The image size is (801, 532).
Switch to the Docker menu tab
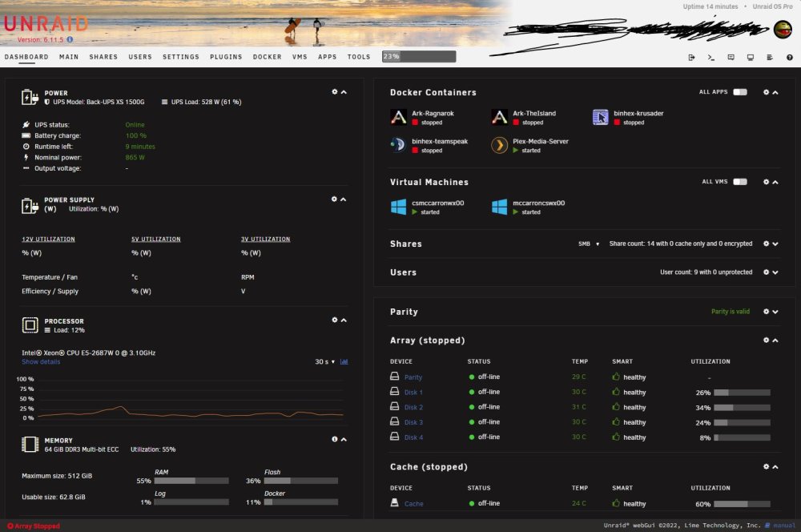pos(268,57)
